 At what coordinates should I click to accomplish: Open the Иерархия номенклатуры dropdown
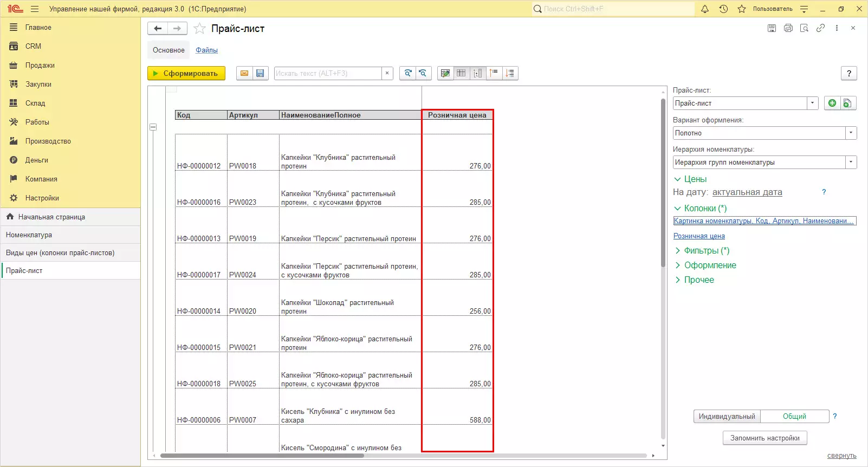click(x=851, y=162)
